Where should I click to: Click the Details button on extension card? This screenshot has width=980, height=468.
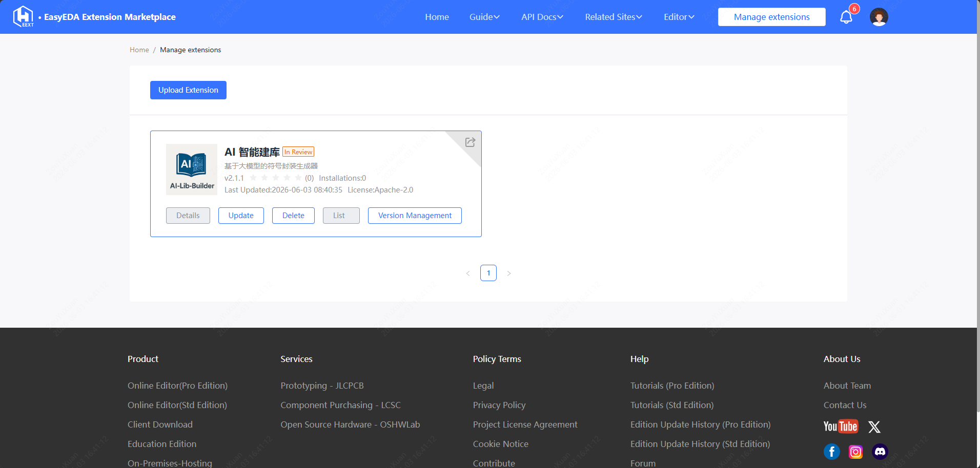pyautogui.click(x=188, y=216)
